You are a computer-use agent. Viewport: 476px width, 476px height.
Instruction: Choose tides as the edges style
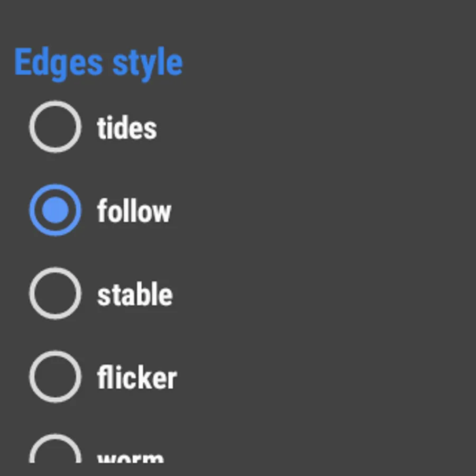click(x=55, y=127)
